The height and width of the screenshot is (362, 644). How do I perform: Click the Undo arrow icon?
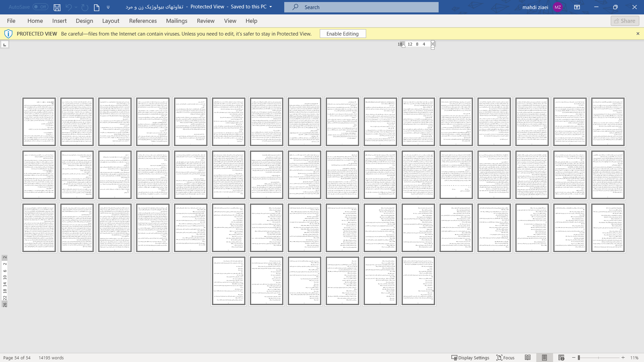[x=68, y=7]
